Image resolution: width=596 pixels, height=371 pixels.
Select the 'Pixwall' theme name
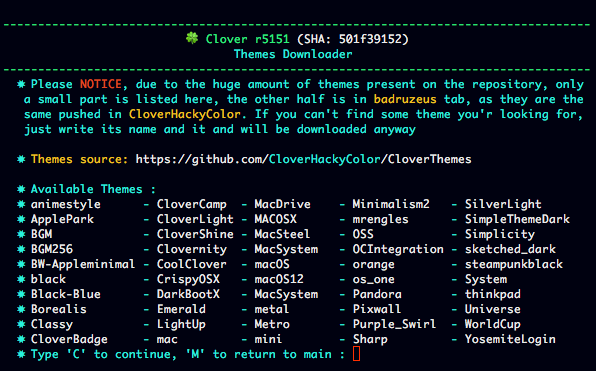(x=377, y=309)
